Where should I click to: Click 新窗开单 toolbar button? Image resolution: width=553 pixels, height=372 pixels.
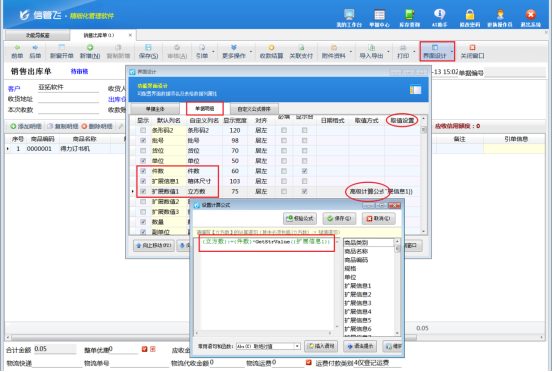pyautogui.click(x=61, y=51)
